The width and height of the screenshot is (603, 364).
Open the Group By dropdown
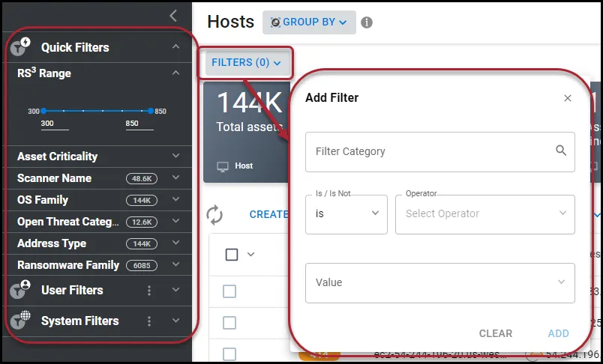pyautogui.click(x=309, y=22)
